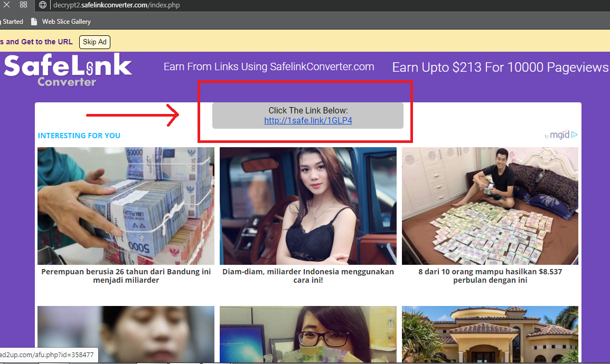
Task: Click the stop loading X icon
Action: pyautogui.click(x=6, y=5)
